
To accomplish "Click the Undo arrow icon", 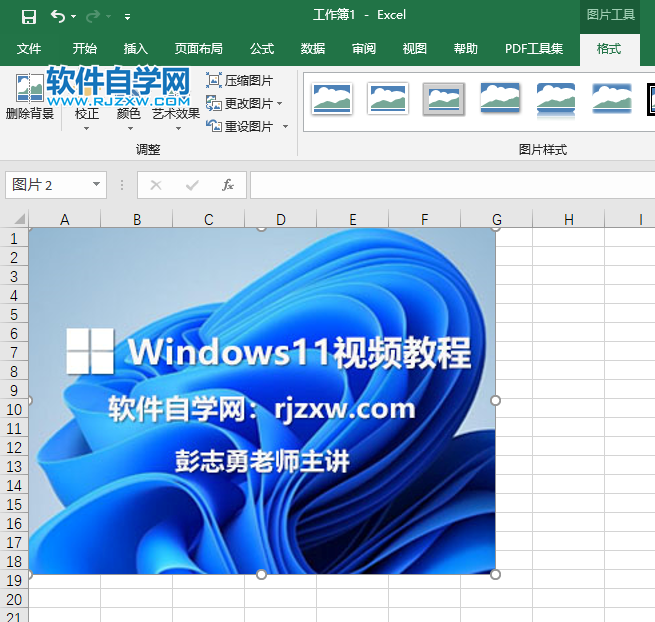I will click(x=58, y=16).
